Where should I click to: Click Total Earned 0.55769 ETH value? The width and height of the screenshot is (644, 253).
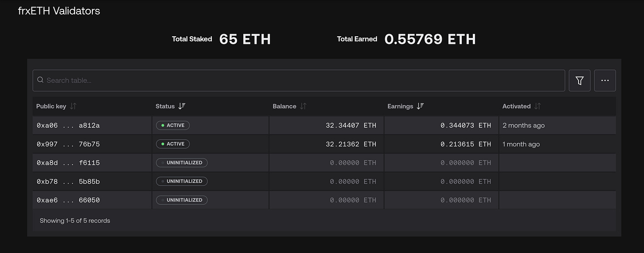point(430,39)
